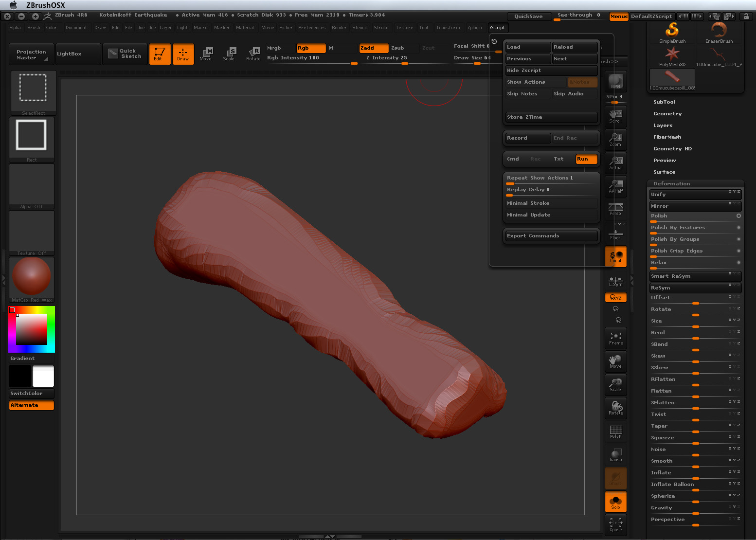Toggle the Persp perspective icon

pyautogui.click(x=615, y=209)
